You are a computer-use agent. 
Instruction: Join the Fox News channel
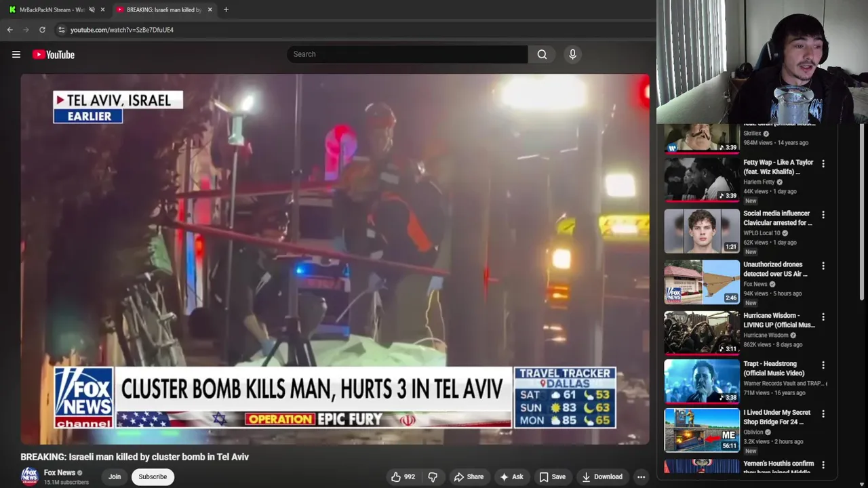click(x=115, y=476)
